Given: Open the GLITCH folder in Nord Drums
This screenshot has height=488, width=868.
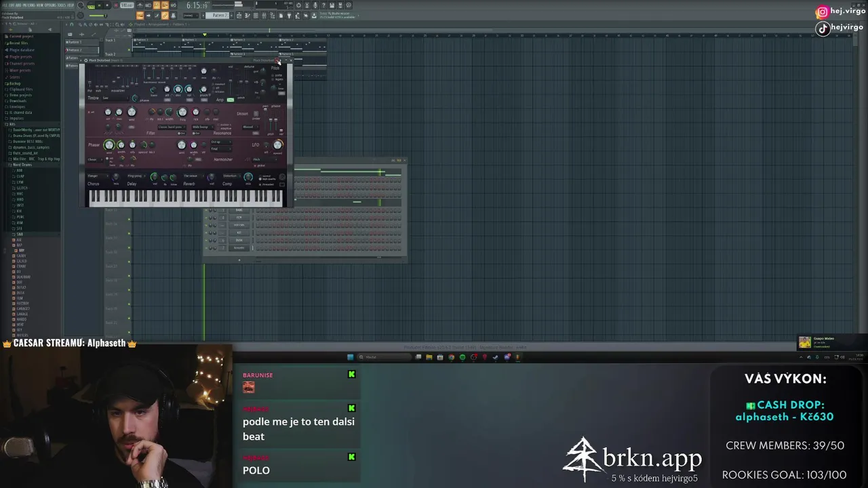Looking at the screenshot, I should (x=22, y=188).
